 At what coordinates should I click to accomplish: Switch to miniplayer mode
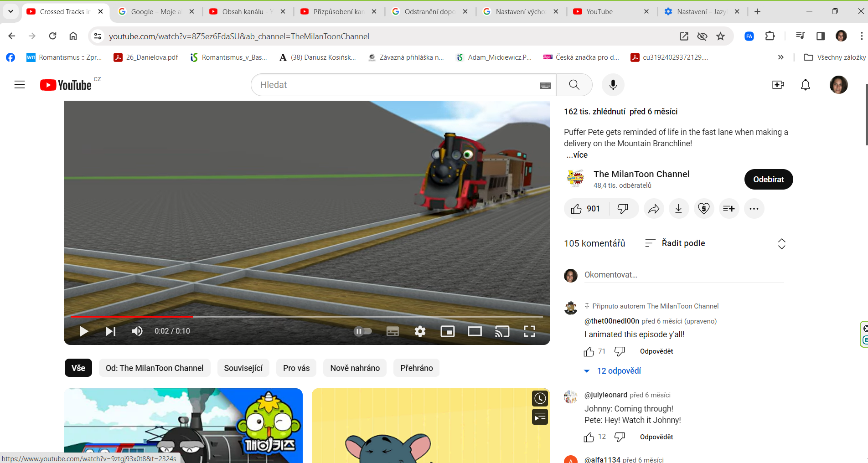448,331
